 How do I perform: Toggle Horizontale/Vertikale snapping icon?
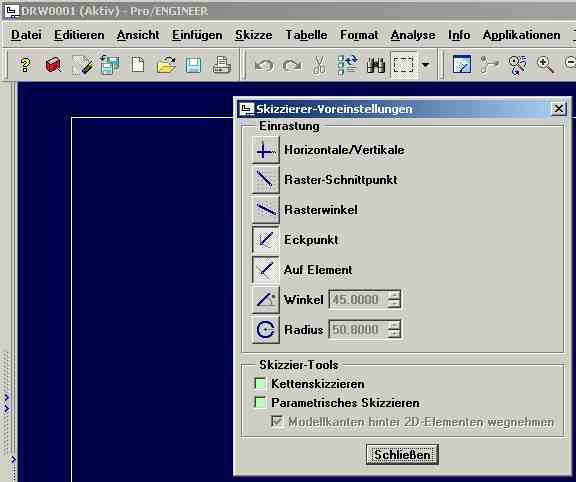tap(266, 150)
